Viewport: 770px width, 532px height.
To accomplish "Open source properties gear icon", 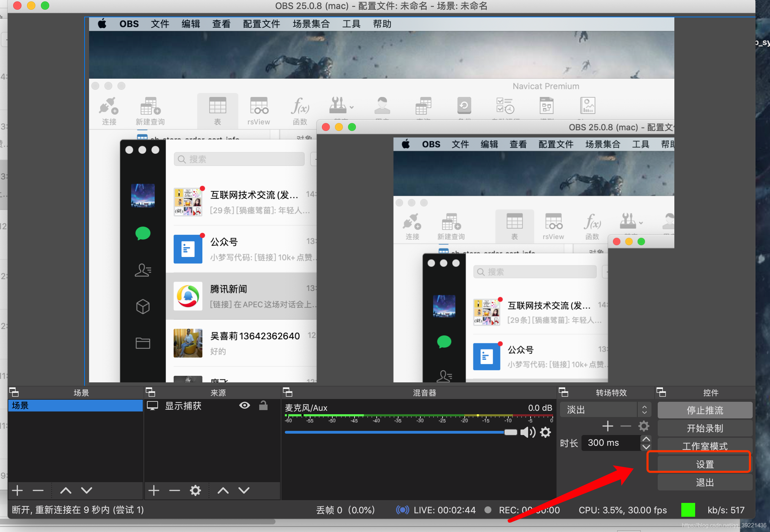I will pos(195,490).
